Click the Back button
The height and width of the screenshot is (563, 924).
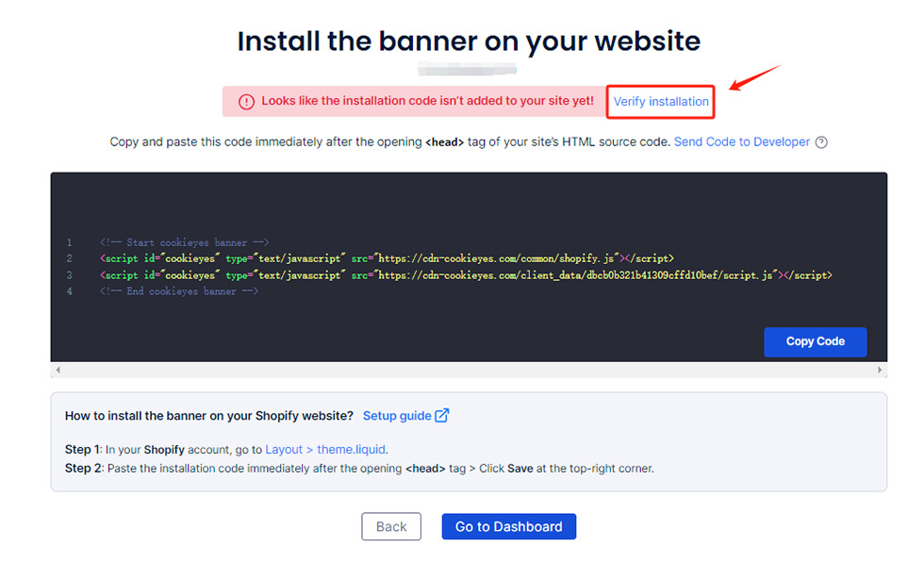[x=391, y=527]
